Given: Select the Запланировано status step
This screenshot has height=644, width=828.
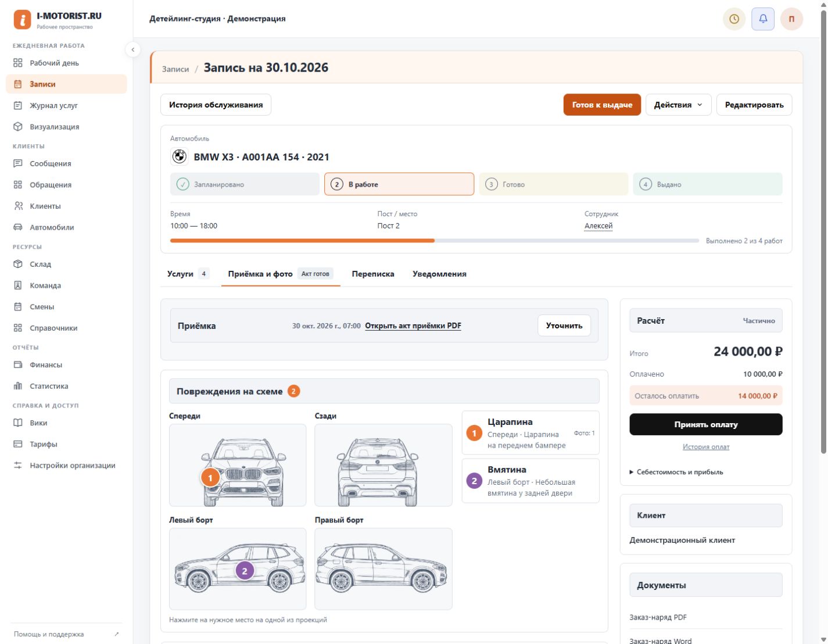Looking at the screenshot, I should pos(245,184).
